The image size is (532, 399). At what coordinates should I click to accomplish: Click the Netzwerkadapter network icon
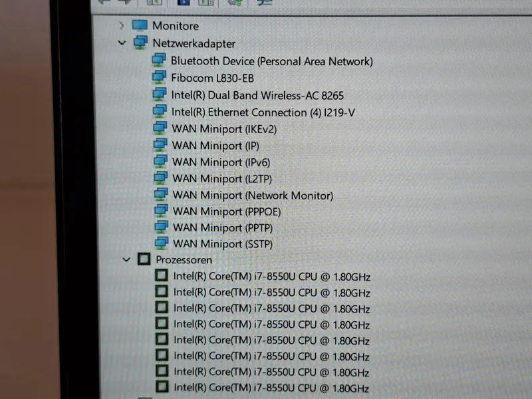pos(140,43)
